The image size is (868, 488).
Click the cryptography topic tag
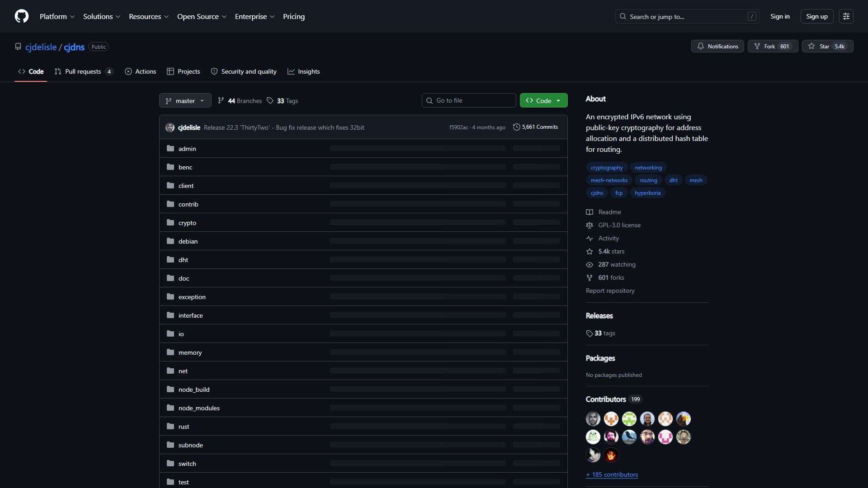click(x=606, y=167)
